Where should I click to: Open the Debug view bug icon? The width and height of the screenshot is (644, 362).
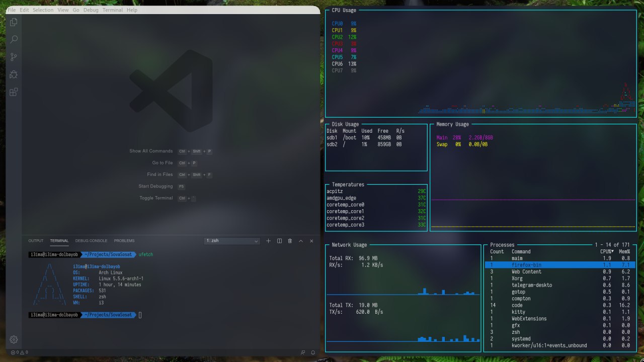pyautogui.click(x=14, y=74)
